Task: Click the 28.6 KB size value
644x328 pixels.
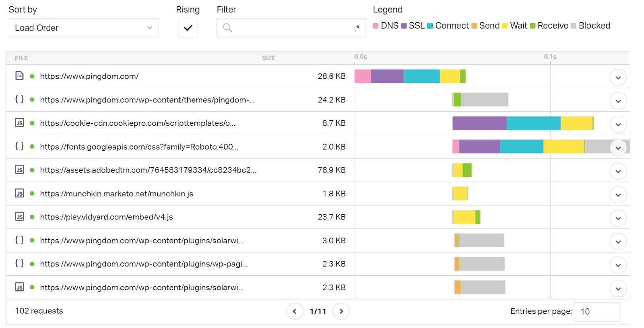Action: [x=332, y=76]
